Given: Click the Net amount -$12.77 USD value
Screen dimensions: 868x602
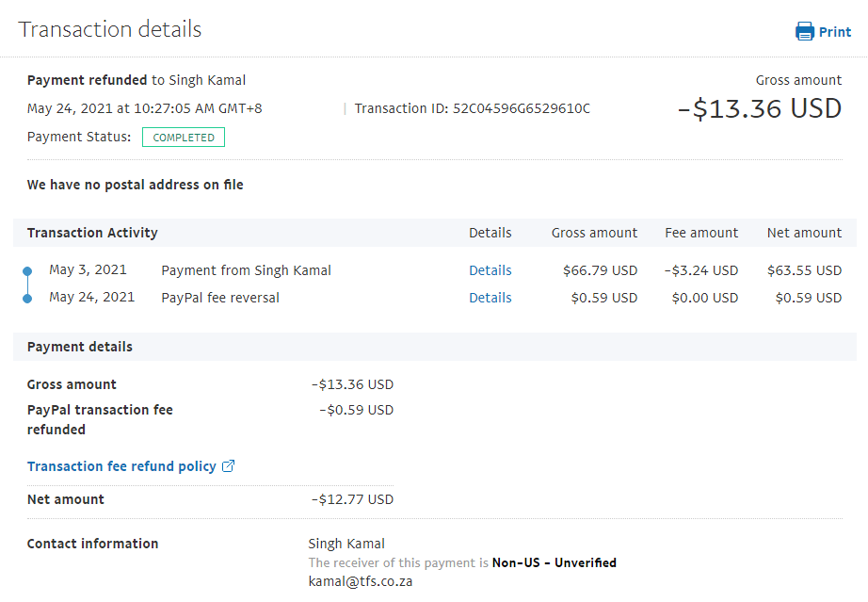Looking at the screenshot, I should click(x=352, y=499).
